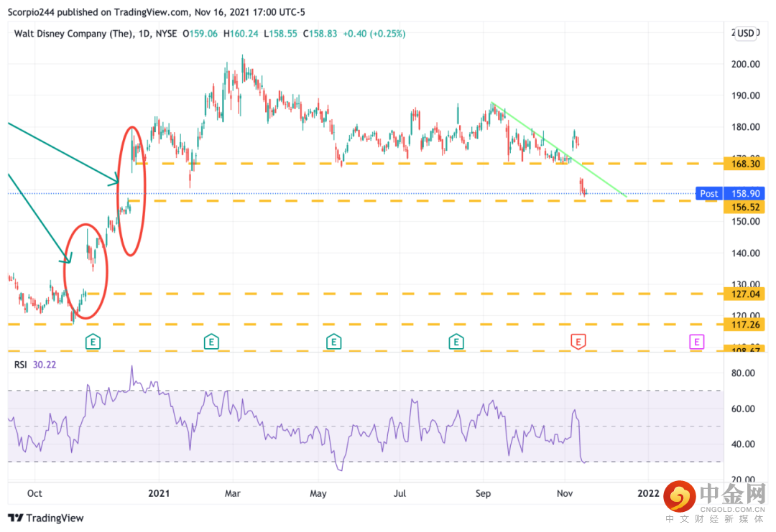
Task: Select the green descending trendline
Action: point(559,150)
